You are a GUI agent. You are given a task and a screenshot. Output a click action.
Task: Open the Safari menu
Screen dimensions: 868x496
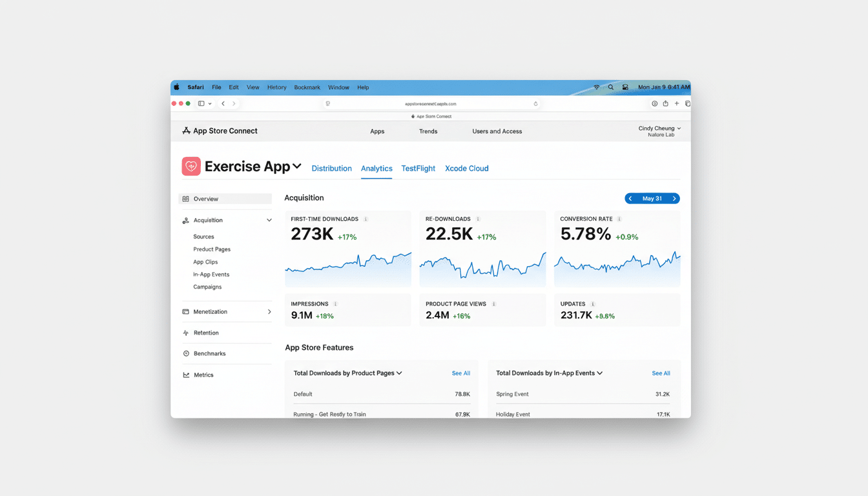tap(196, 87)
